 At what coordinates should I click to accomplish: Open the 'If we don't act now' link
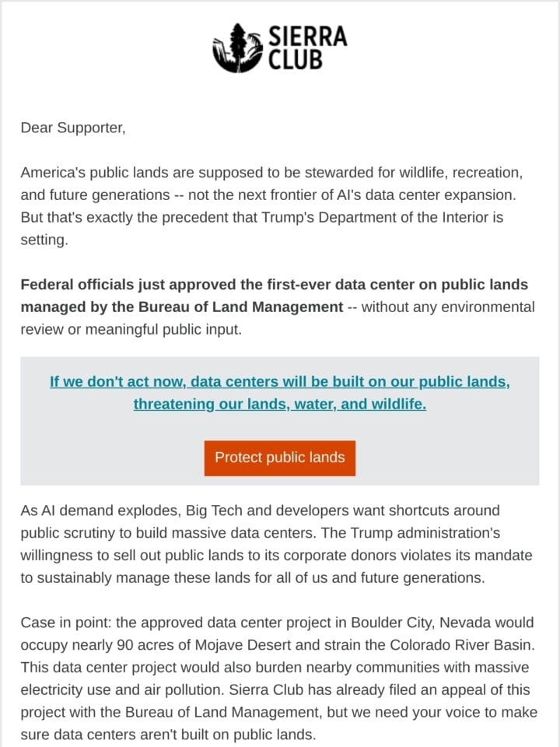[x=279, y=381]
